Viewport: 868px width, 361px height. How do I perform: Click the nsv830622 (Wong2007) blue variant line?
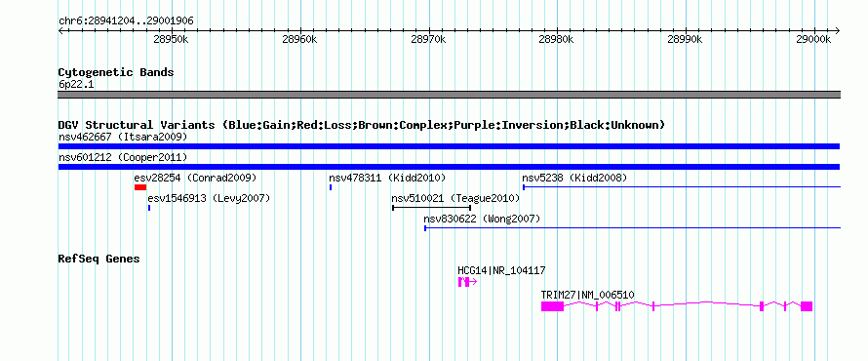[x=632, y=227]
